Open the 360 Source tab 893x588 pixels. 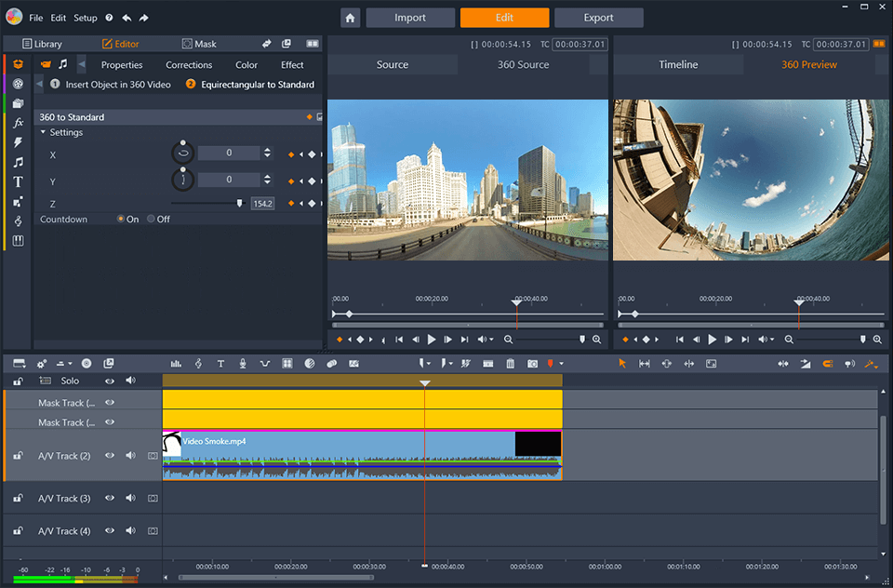pyautogui.click(x=523, y=65)
